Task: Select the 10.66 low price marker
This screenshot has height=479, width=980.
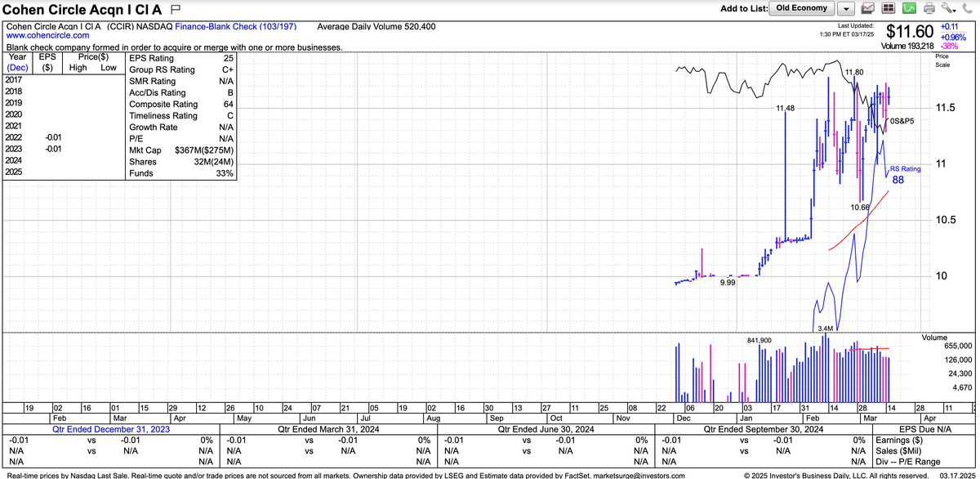Action: [x=860, y=208]
